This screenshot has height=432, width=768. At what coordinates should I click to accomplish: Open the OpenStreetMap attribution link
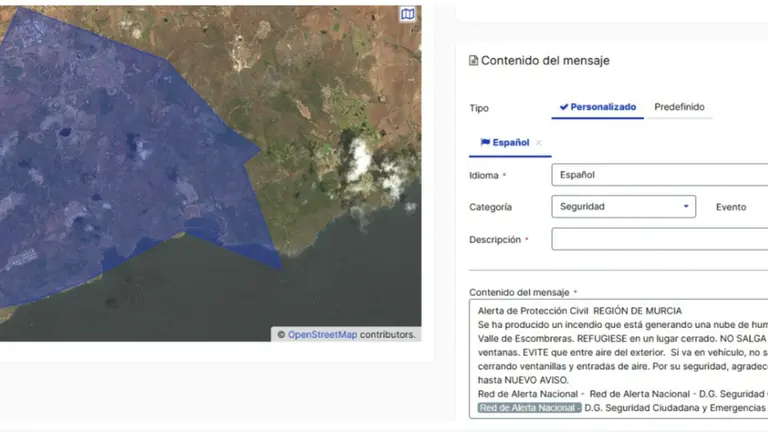pos(322,335)
